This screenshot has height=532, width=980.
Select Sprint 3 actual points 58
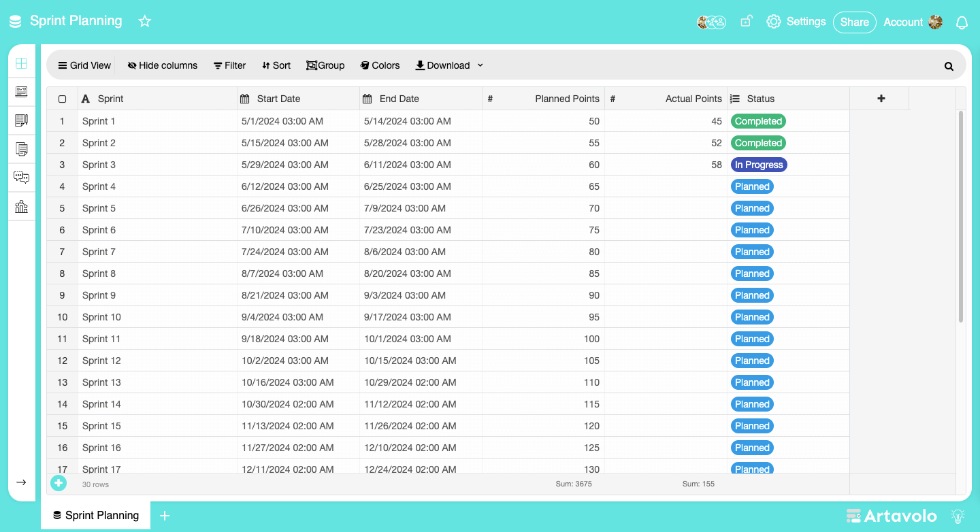pos(666,165)
